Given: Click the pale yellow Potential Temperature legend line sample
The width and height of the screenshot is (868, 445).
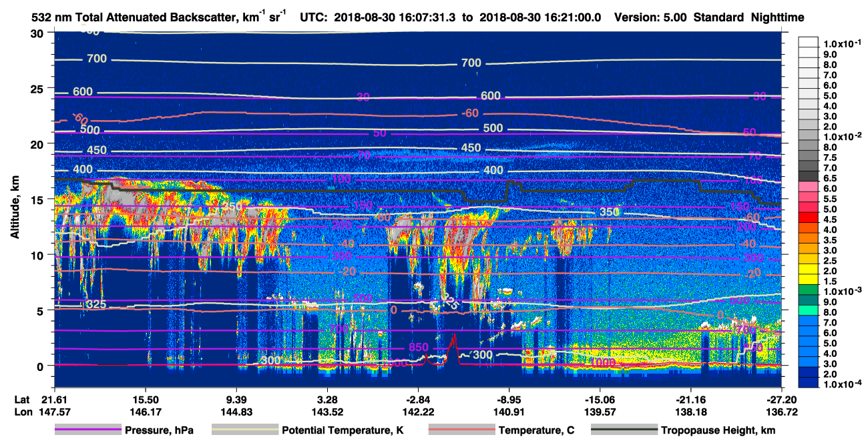Looking at the screenshot, I should (245, 430).
